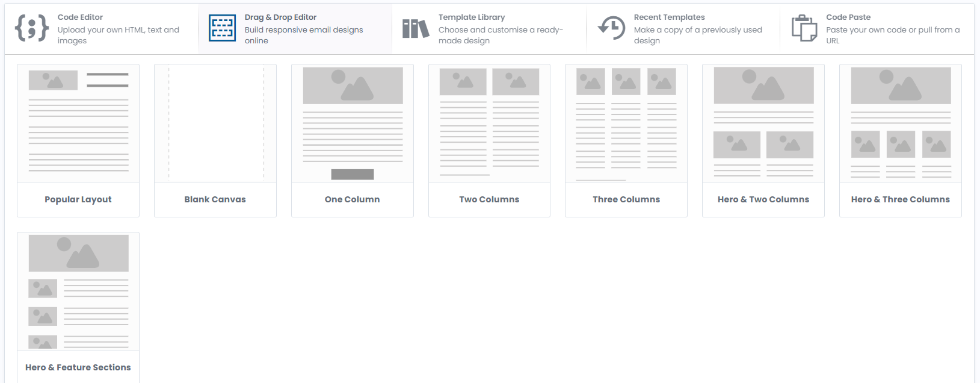Screen dimensions: 980x383
Task: Choose the Three Columns layout thumbnail
Action: [x=626, y=123]
